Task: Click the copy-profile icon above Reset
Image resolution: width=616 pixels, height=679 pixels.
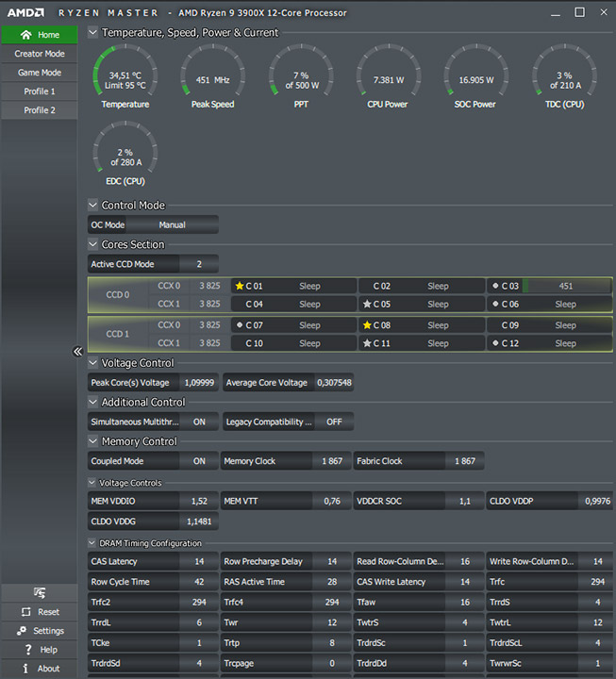Action: pos(40,593)
